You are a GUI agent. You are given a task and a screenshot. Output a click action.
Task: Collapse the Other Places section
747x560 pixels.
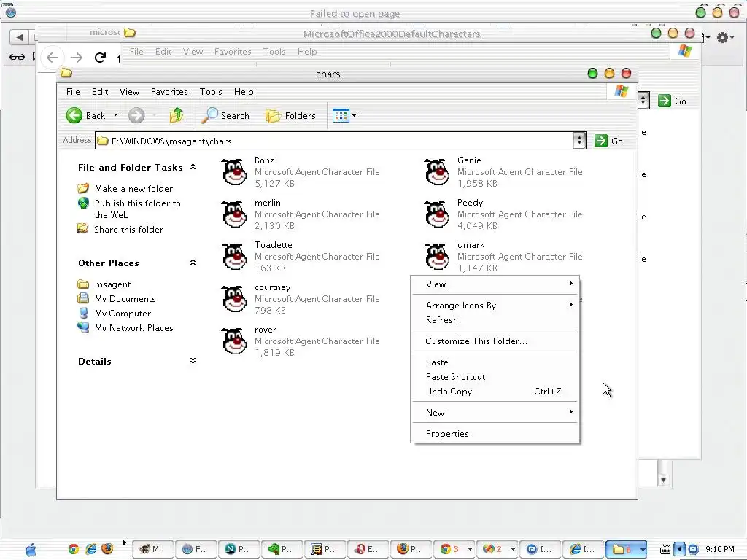(x=193, y=262)
